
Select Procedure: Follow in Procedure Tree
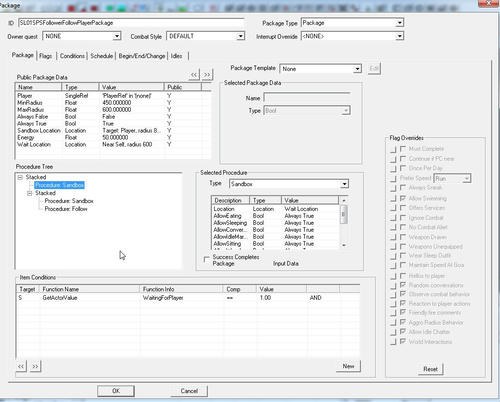coord(66,209)
